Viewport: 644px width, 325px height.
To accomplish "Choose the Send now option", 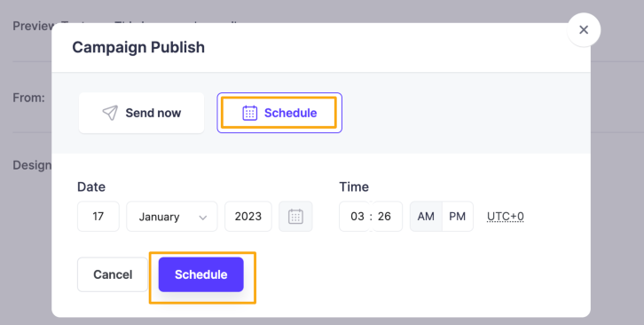I will click(x=141, y=113).
